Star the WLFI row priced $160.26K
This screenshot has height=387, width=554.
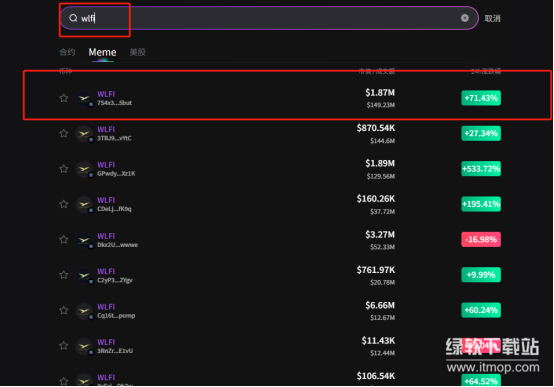tap(64, 204)
